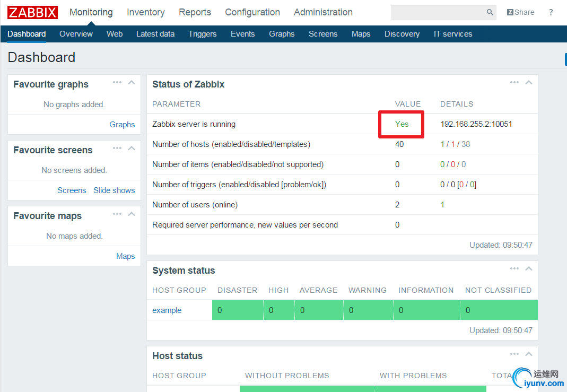Open Favourite graphs widget menu dots
This screenshot has height=392, width=567.
click(x=117, y=82)
